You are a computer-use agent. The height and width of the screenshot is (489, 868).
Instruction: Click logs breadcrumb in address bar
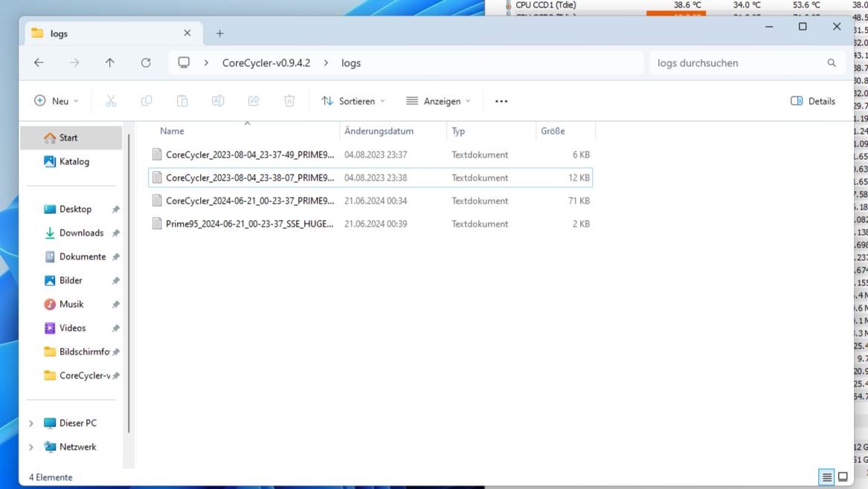click(x=351, y=63)
